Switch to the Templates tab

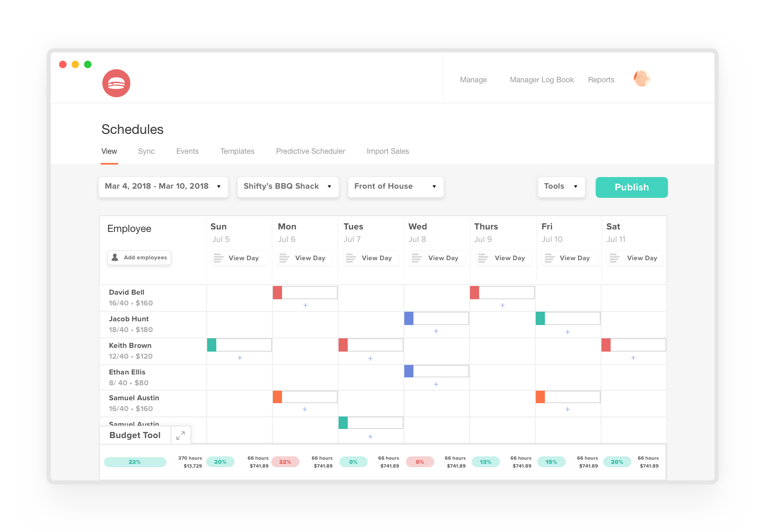pyautogui.click(x=237, y=151)
